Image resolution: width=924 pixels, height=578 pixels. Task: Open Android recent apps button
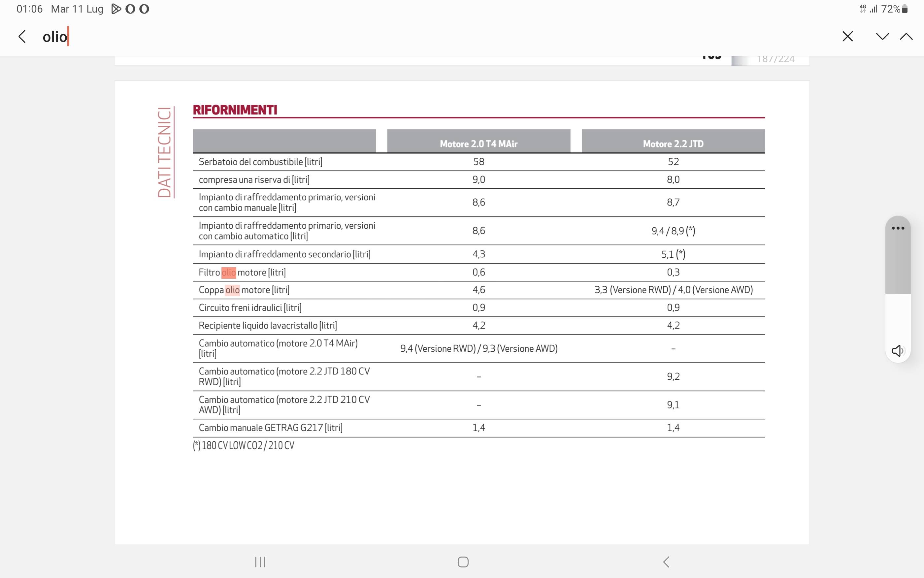(x=260, y=562)
